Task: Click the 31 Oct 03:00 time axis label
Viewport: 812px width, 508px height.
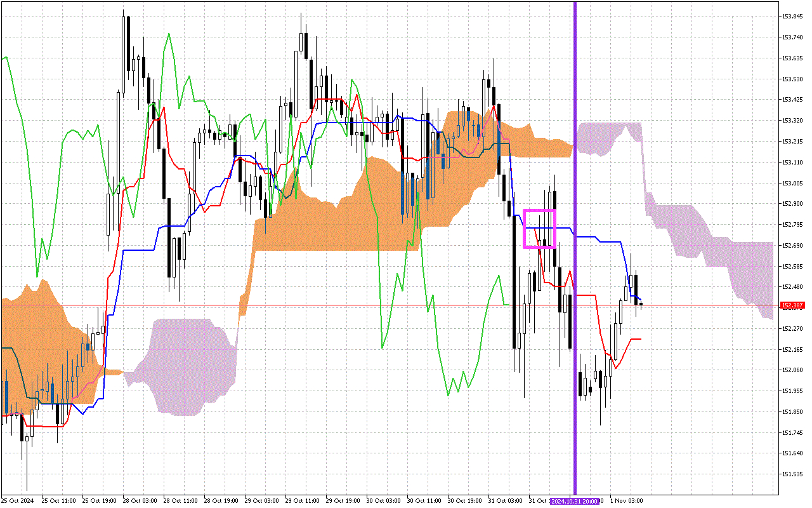Action: (505, 501)
